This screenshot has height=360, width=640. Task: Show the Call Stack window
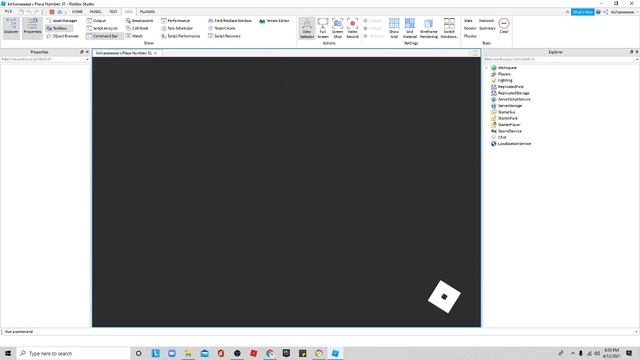[x=137, y=28]
